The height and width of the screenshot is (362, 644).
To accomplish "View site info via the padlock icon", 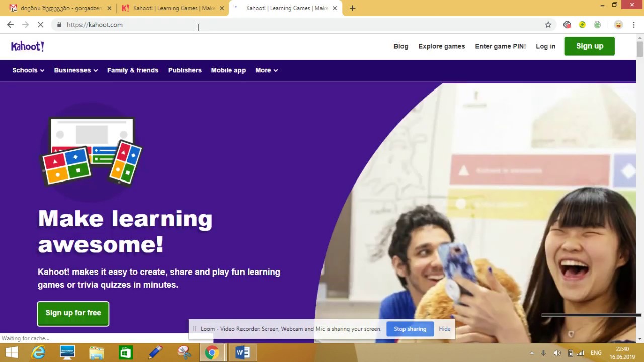I will [59, 25].
